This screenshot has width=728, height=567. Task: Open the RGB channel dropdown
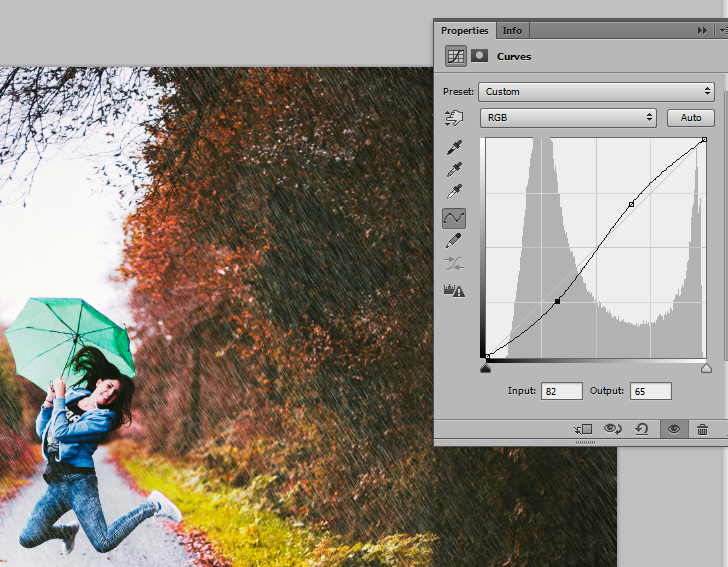tap(568, 118)
